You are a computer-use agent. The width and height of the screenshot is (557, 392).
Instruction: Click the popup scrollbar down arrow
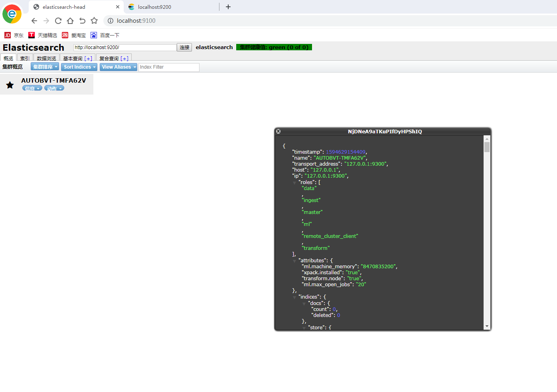tap(487, 327)
